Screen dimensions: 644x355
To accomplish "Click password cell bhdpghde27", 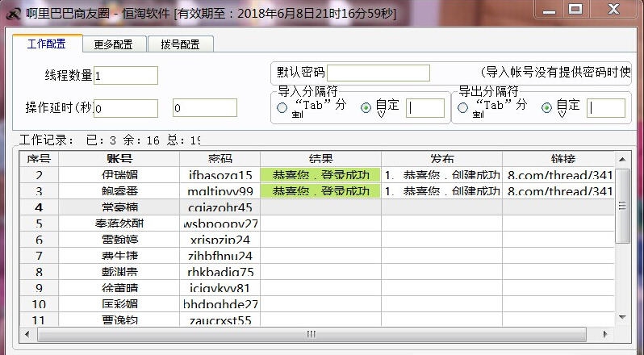I will 220,304.
